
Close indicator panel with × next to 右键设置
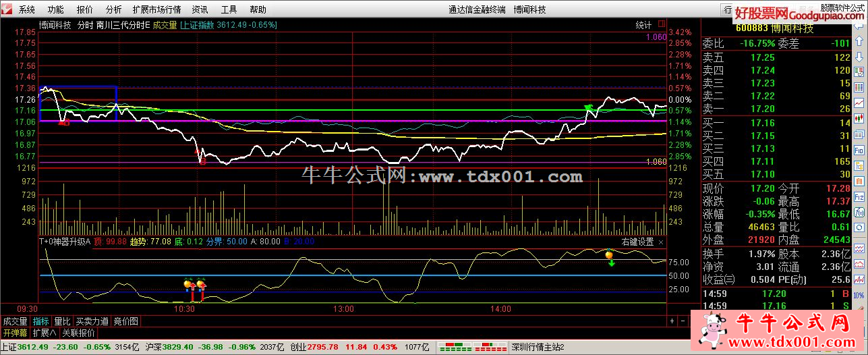(x=661, y=242)
